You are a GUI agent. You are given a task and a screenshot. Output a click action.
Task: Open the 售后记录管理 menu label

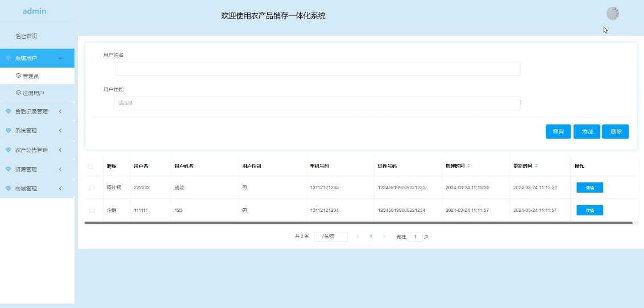point(32,111)
